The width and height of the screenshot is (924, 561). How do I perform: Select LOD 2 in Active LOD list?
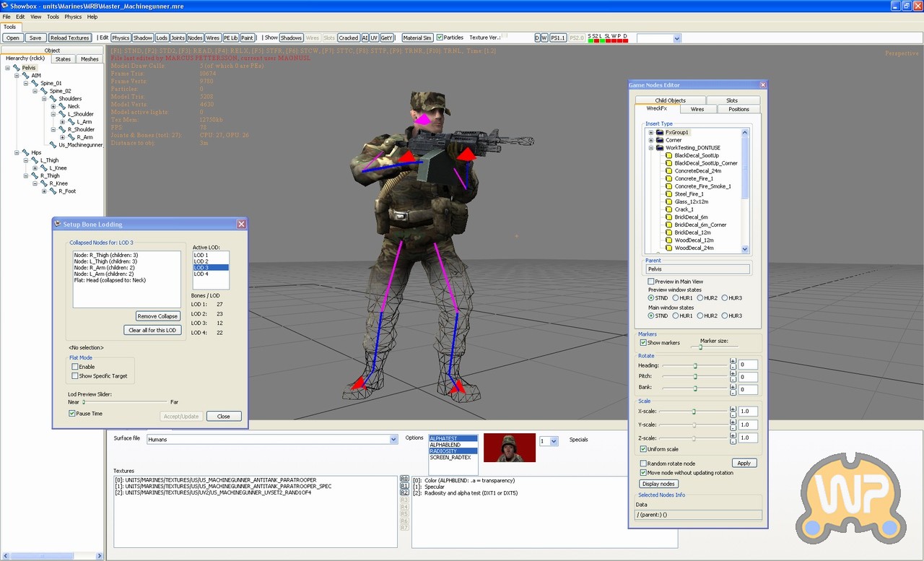coord(201,261)
